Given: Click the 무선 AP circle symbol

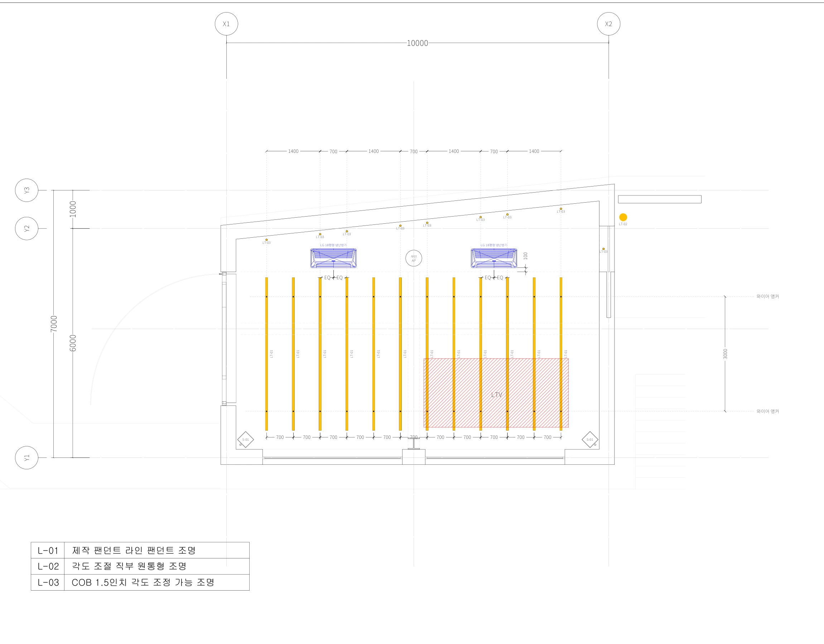Looking at the screenshot, I should coord(414,258).
